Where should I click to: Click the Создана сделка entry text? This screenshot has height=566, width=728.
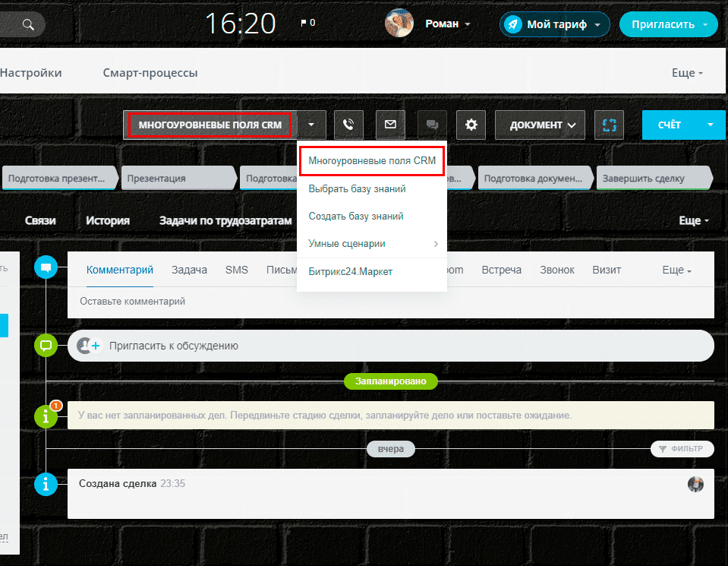coord(118,484)
